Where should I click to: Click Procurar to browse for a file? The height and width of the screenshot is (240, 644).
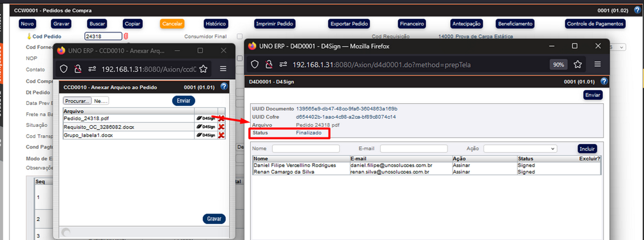pyautogui.click(x=77, y=101)
